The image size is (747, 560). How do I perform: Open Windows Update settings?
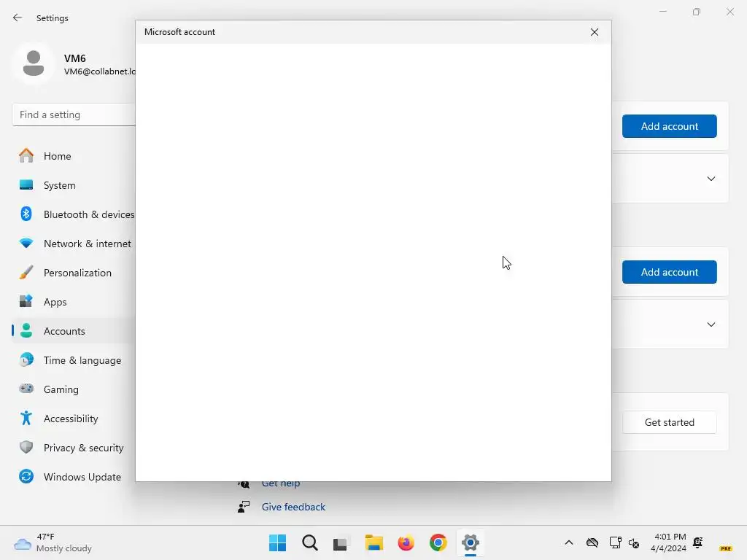coord(74,477)
